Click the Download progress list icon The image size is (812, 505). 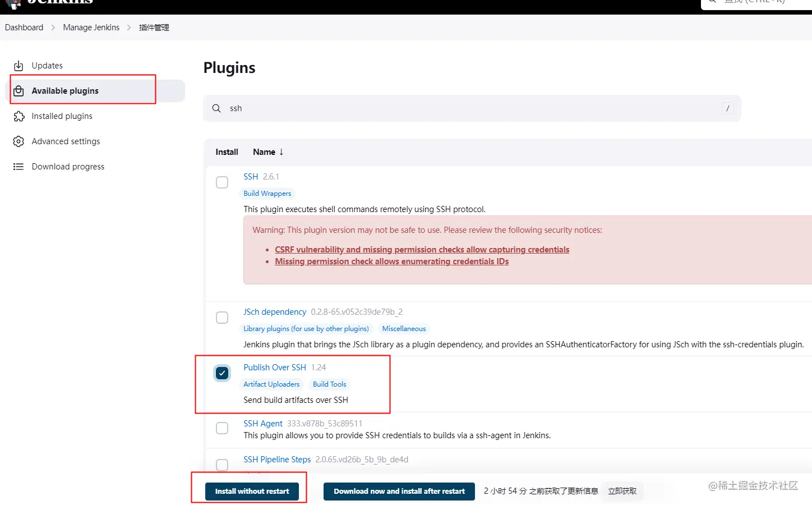click(x=19, y=167)
